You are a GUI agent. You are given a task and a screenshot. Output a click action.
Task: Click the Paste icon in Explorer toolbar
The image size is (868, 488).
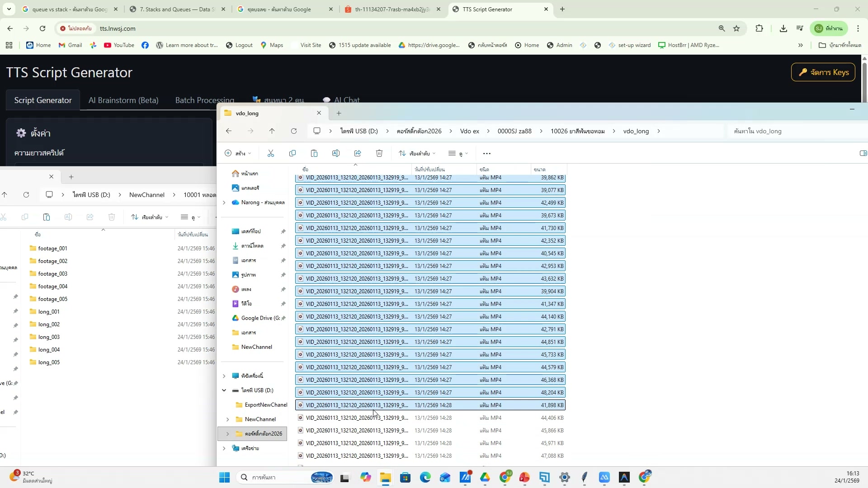tap(314, 153)
